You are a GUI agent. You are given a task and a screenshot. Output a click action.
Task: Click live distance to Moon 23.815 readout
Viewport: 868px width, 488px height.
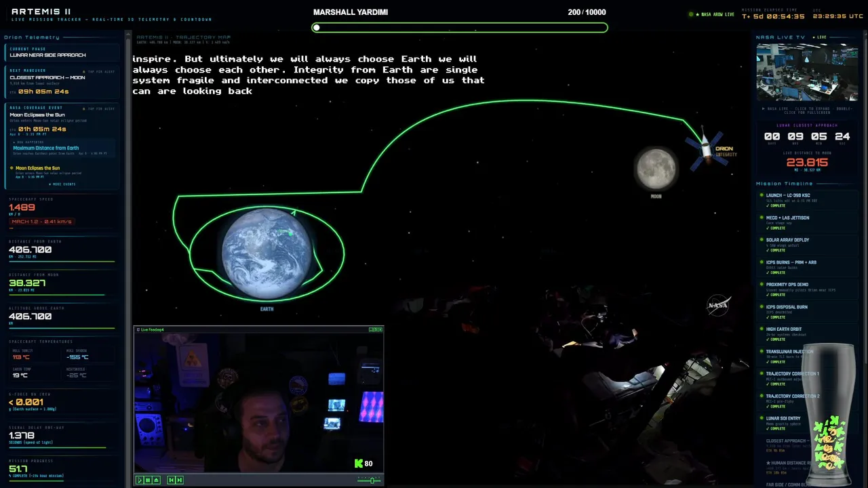click(807, 163)
